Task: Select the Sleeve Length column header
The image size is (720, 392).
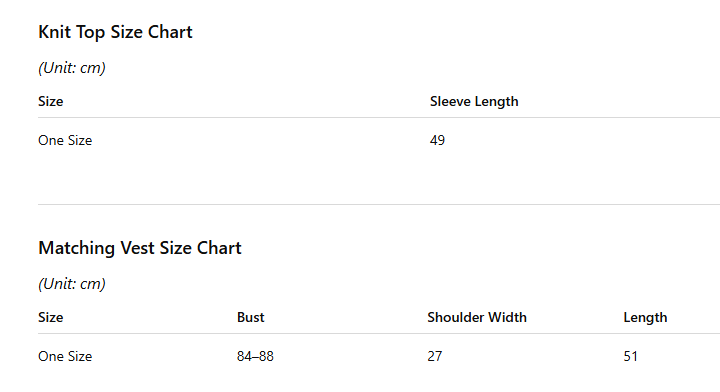Action: (474, 101)
